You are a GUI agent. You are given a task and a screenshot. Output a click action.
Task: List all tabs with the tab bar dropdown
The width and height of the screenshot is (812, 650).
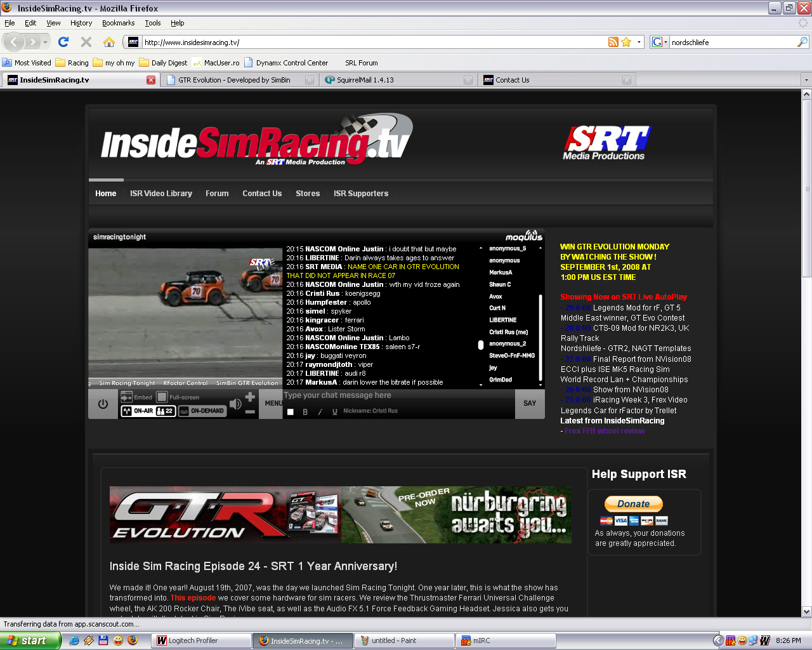coord(806,80)
